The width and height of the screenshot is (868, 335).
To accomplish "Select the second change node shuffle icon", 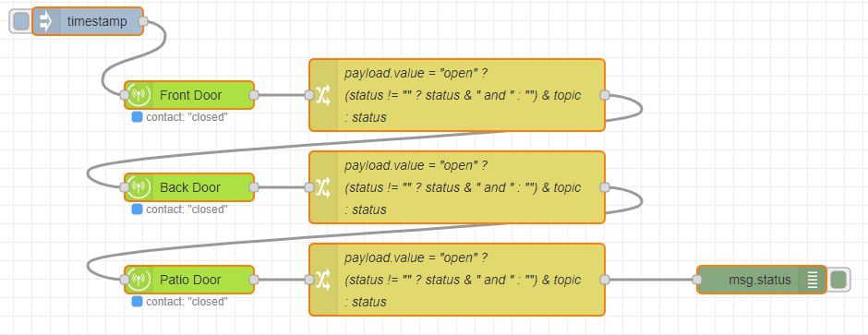I will coord(323,187).
